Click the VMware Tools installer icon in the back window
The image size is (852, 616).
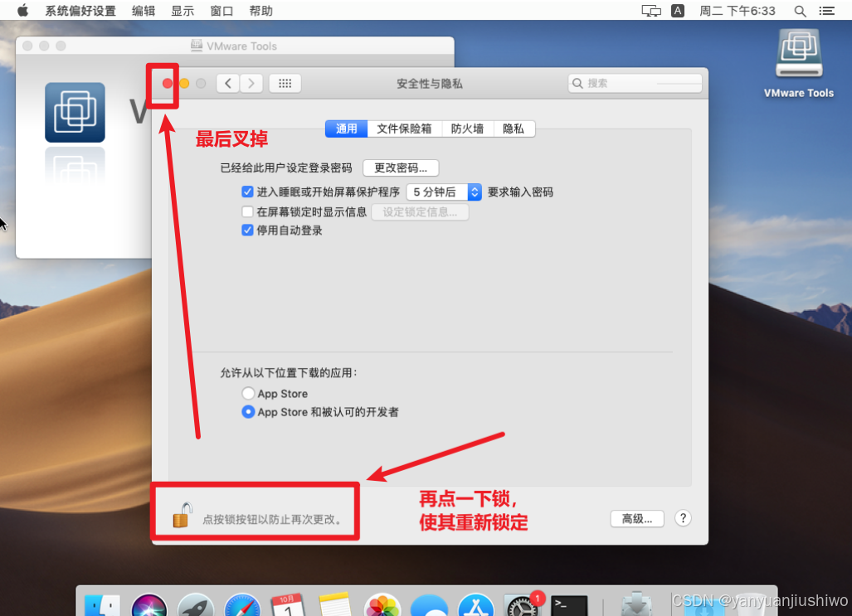(x=75, y=113)
